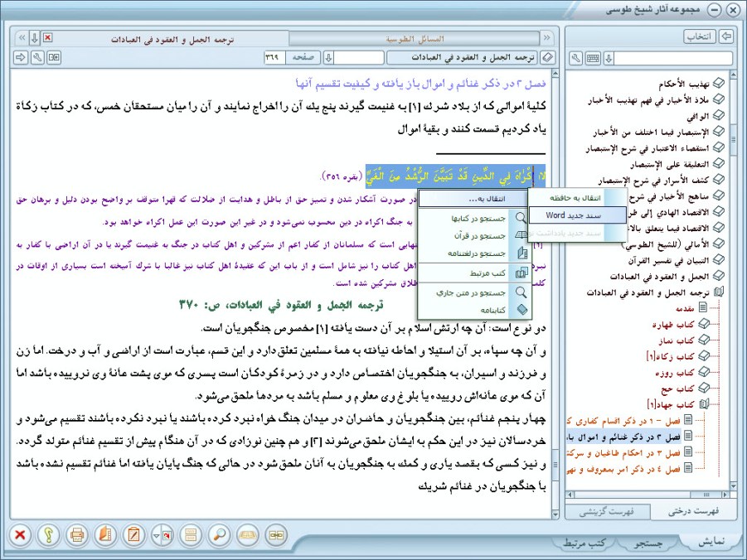This screenshot has height=560, width=747.
Task: Close the current tab with red X
Action: coord(47,37)
